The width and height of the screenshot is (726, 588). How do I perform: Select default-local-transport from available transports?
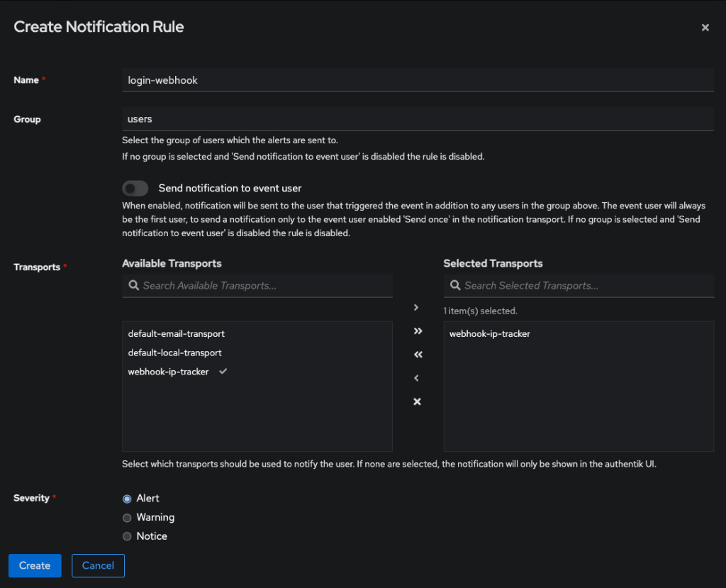174,353
